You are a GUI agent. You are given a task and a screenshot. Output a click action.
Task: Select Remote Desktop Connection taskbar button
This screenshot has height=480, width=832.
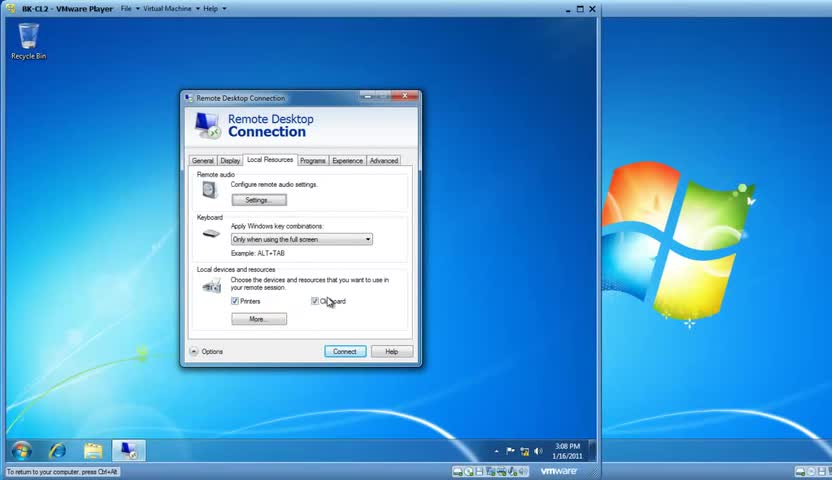pyautogui.click(x=128, y=451)
